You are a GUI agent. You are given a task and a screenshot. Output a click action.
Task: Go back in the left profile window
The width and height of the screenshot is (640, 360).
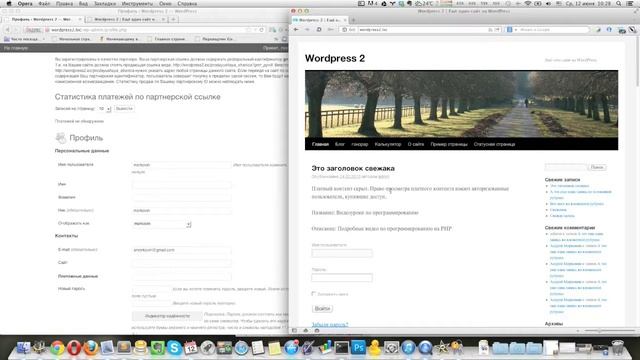point(7,30)
